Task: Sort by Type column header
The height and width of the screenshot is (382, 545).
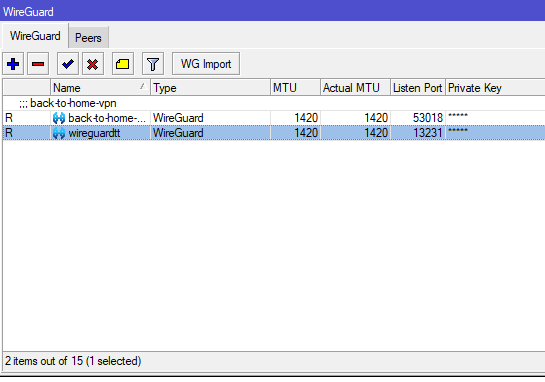Action: point(210,88)
